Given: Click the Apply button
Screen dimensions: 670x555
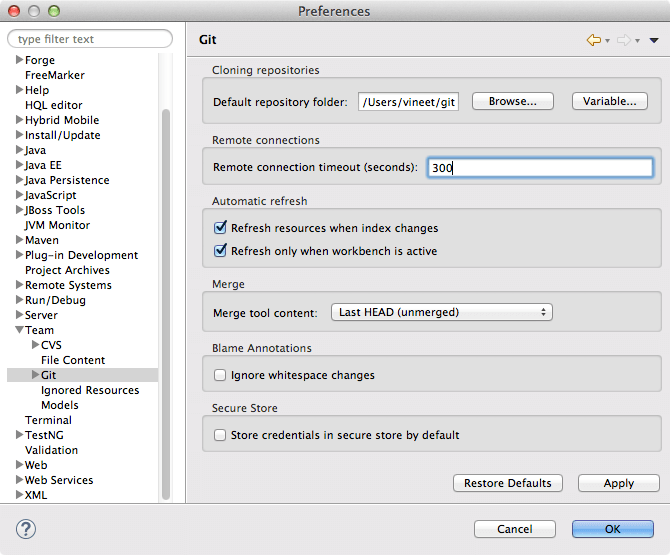Looking at the screenshot, I should pyautogui.click(x=618, y=483).
